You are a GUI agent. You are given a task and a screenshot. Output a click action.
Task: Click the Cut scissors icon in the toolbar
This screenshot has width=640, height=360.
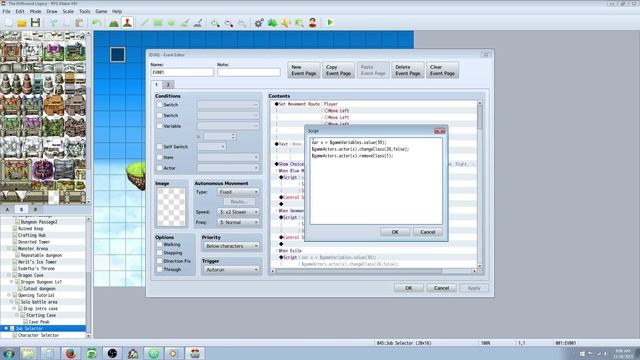point(53,23)
